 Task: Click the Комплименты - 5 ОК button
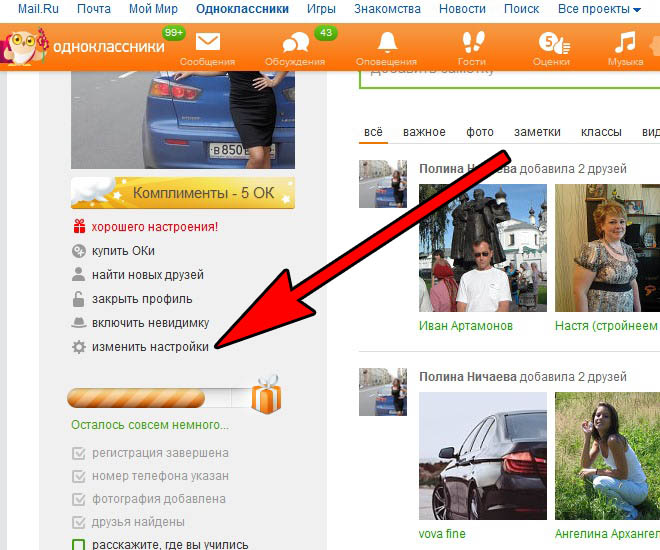point(183,193)
